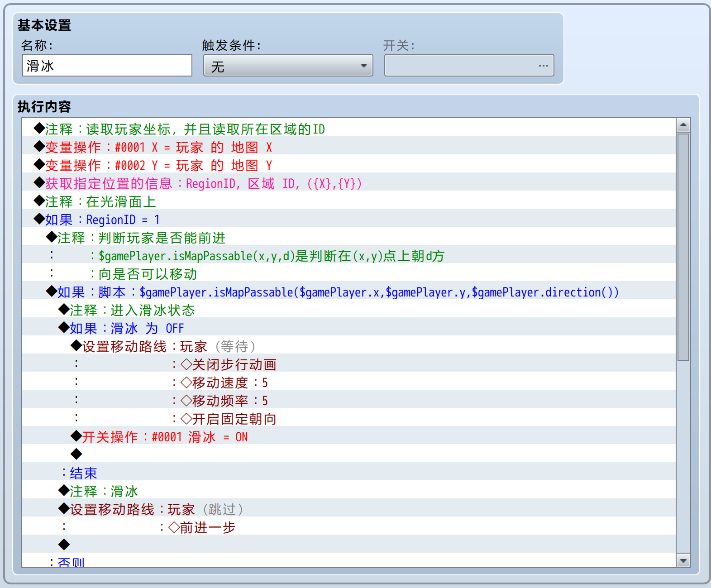Select the 设置移动路线：玩家（跳过）line
711x588 pixels.
pyautogui.click(x=348, y=508)
